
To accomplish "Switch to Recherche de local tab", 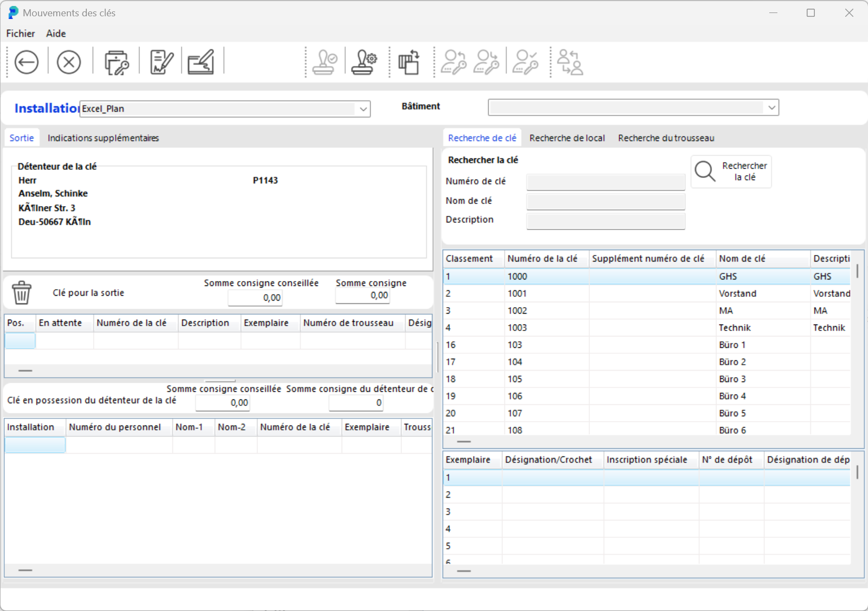I will click(x=567, y=138).
